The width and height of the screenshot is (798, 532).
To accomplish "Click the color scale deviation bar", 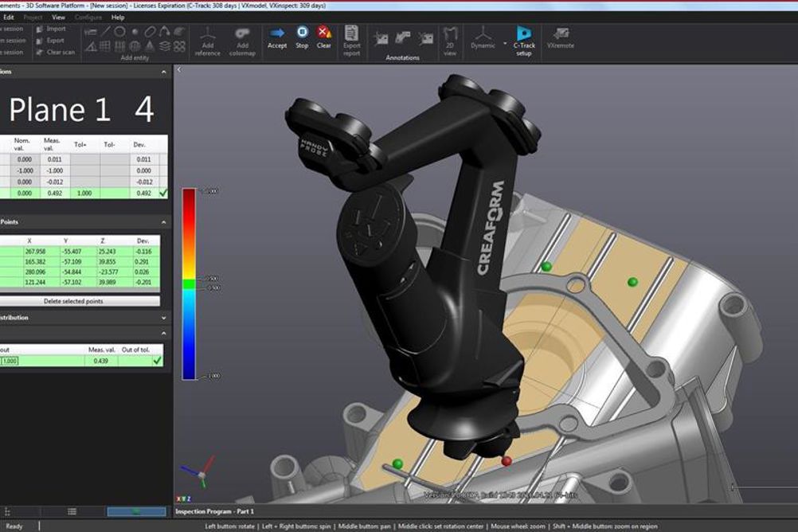I will click(x=189, y=284).
